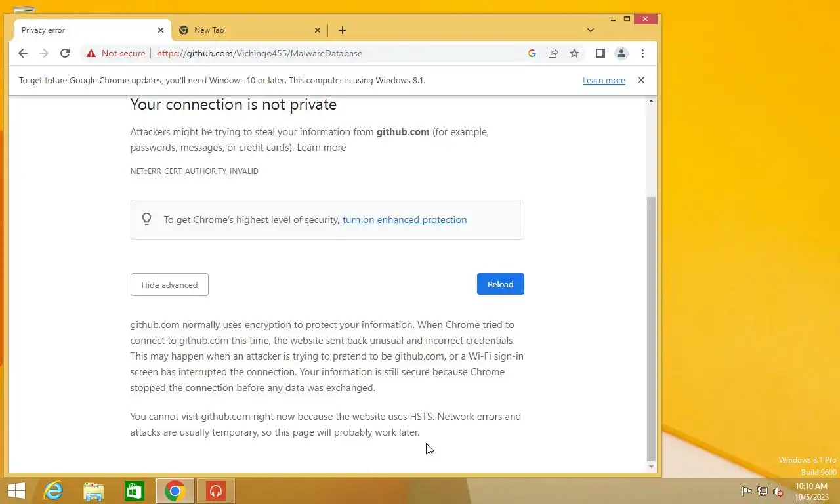Open the Chrome side panel
This screenshot has width=840, height=504.
click(x=600, y=53)
